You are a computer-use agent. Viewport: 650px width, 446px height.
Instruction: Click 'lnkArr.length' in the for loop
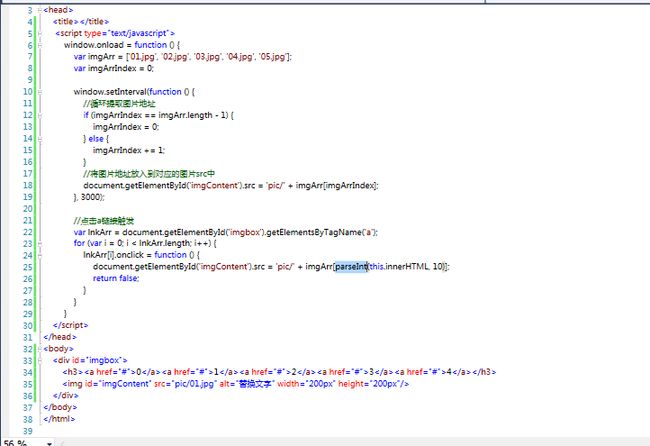[x=165, y=243]
